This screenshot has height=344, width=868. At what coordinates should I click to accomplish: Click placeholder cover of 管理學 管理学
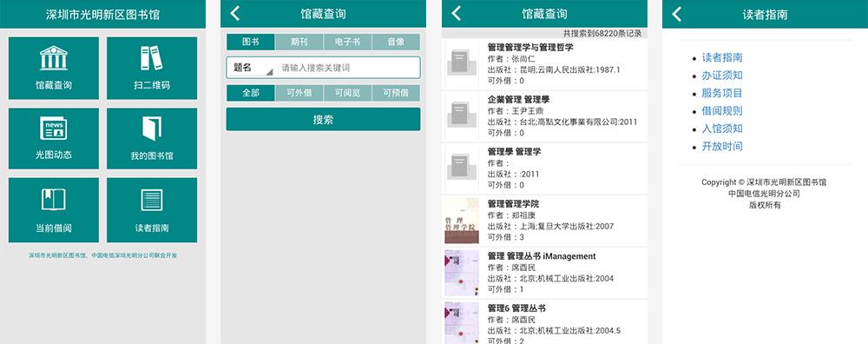click(x=461, y=168)
